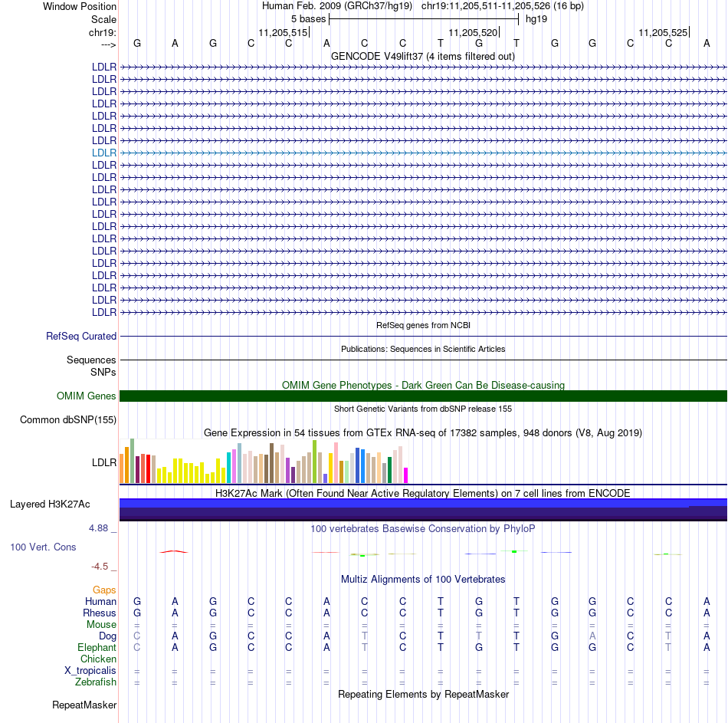This screenshot has width=728, height=723.
Task: Click the red PhyloP conservation peak
Action: (x=174, y=551)
